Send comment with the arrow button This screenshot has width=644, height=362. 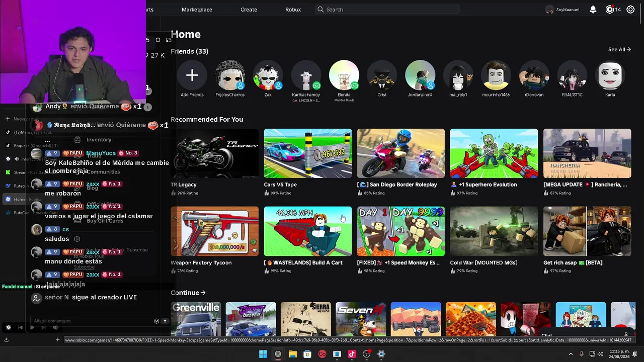pyautogui.click(x=165, y=321)
